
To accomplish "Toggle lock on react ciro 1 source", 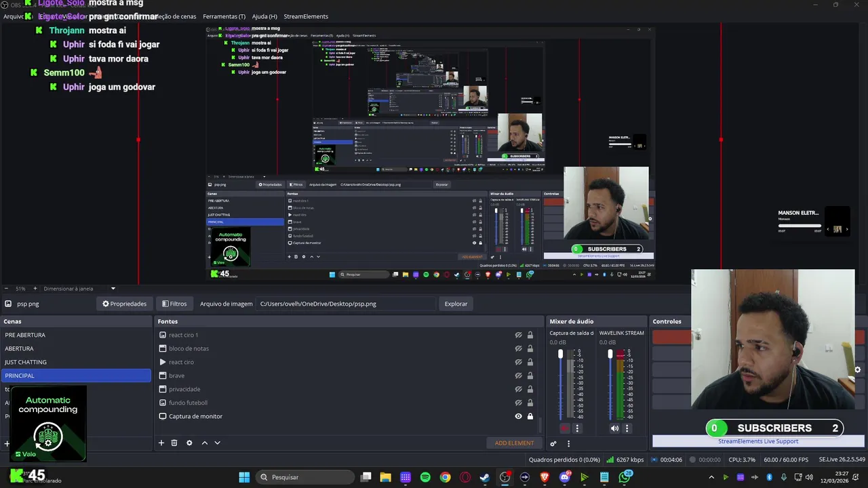I will (x=530, y=335).
